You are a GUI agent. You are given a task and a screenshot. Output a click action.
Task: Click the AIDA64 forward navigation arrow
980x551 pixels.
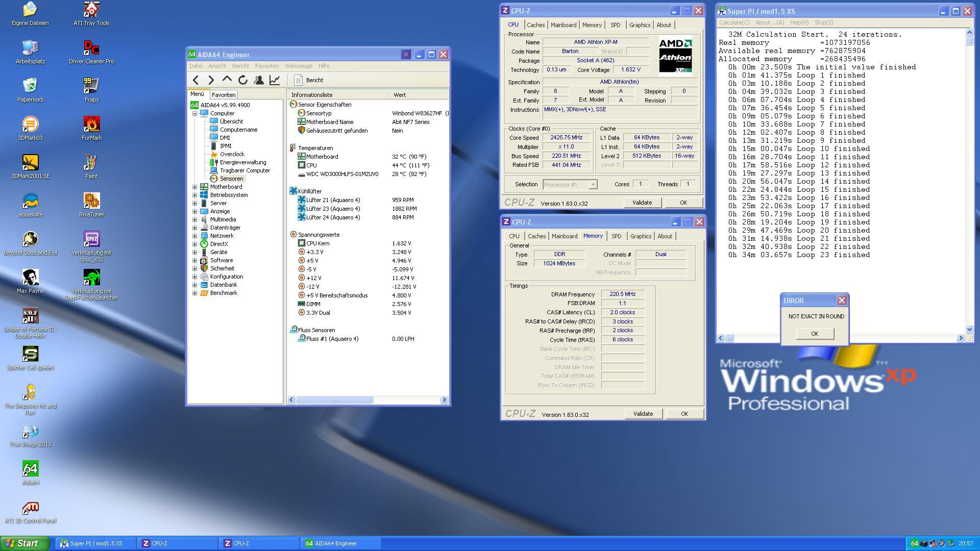[211, 80]
